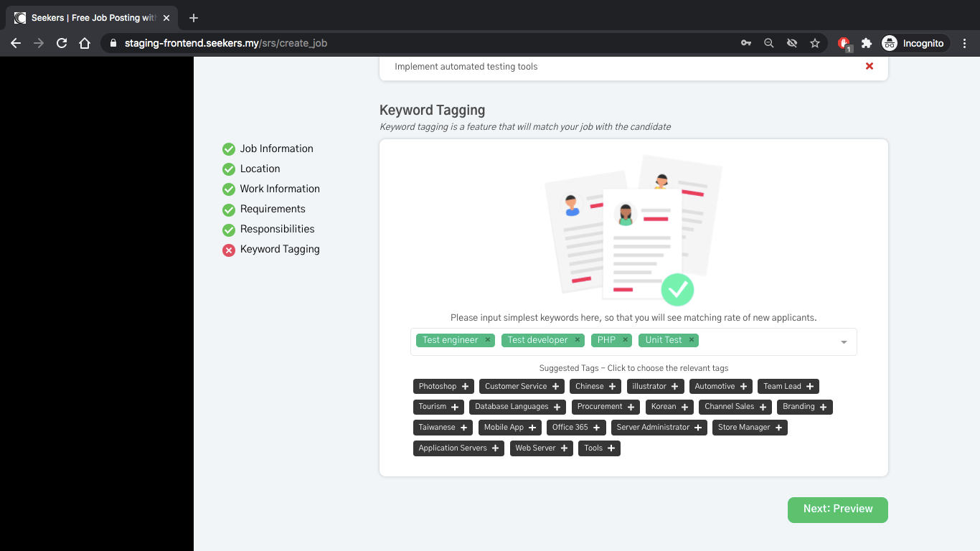
Task: Add the Automotive suggested tag
Action: 721,387
